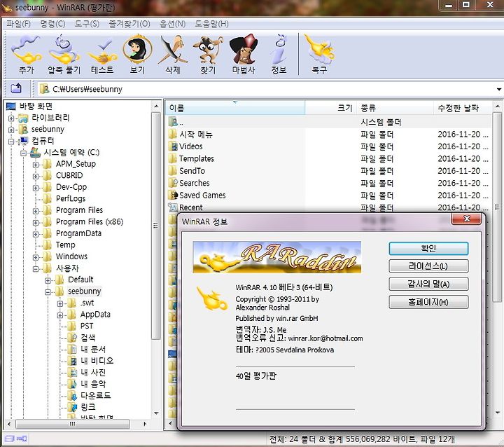The image size is (504, 447).
Task: Click the 내 음악 folder icon in the tree
Action: click(x=72, y=384)
